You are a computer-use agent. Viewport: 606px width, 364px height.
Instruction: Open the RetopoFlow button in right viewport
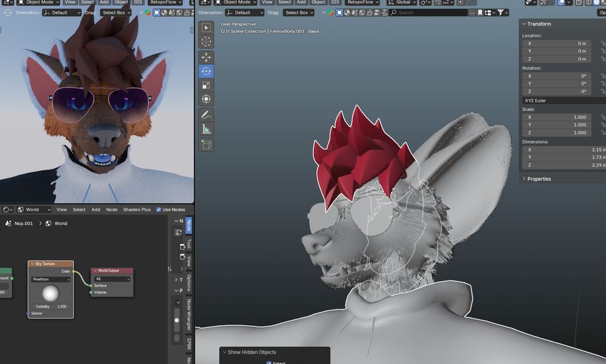pos(362,2)
